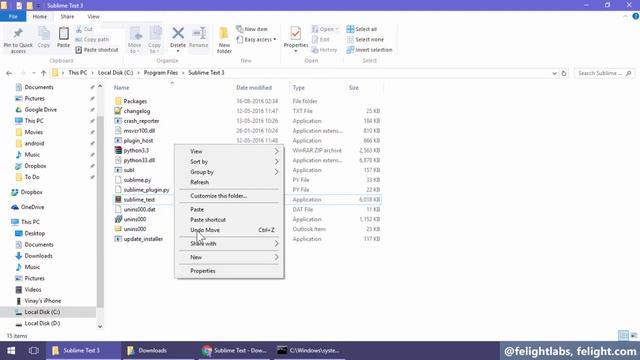Open Downloads under This PC
This screenshot has height=360, width=640.
(x=38, y=256)
